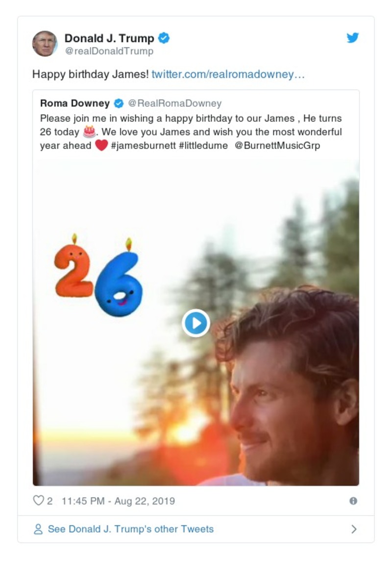Expand the chevron next to other Tweets

354,529
